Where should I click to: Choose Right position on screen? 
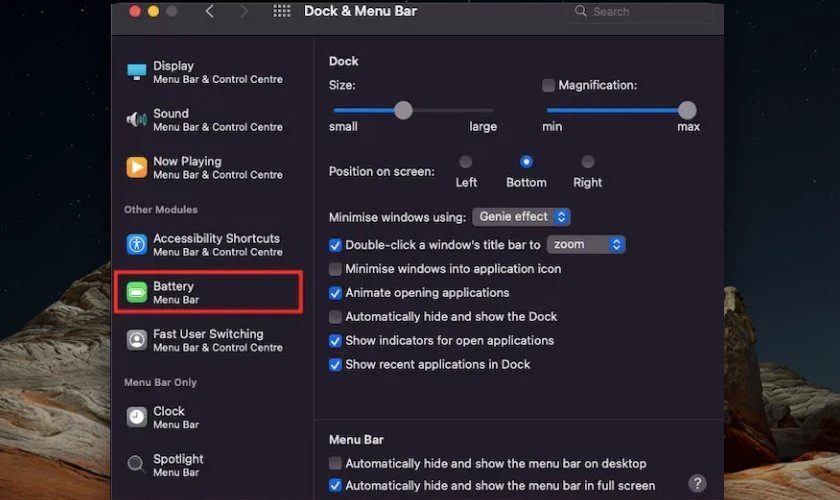(x=588, y=162)
